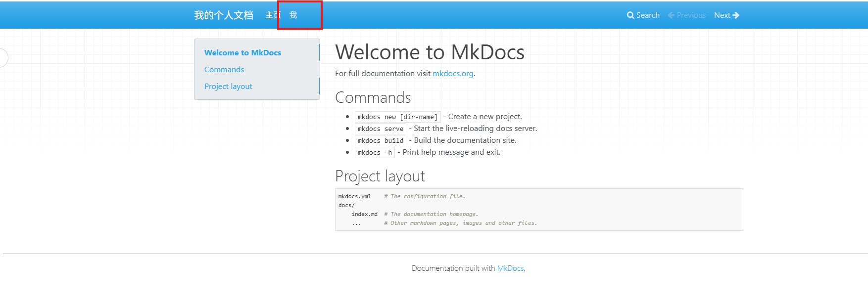This screenshot has width=868, height=302.
Task: Open the 我 navigation item
Action: [293, 15]
